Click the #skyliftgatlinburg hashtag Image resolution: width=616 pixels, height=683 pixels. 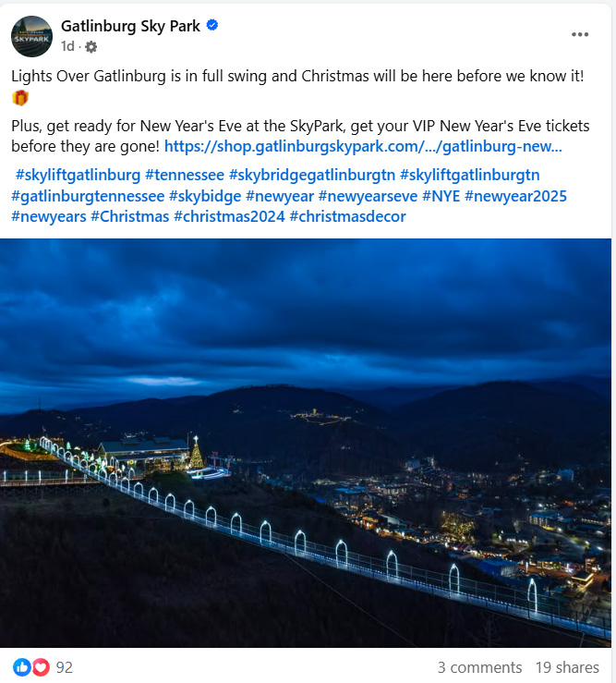[x=78, y=175]
